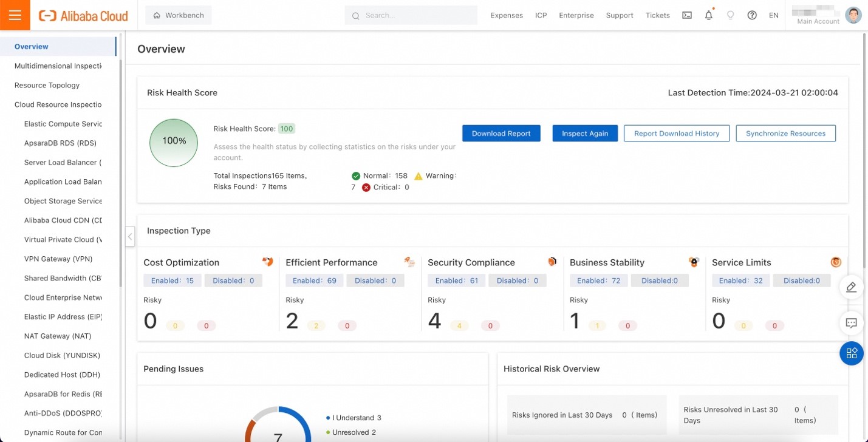Open the Cloud Shell terminal icon
Image resolution: width=868 pixels, height=442 pixels.
coord(687,16)
